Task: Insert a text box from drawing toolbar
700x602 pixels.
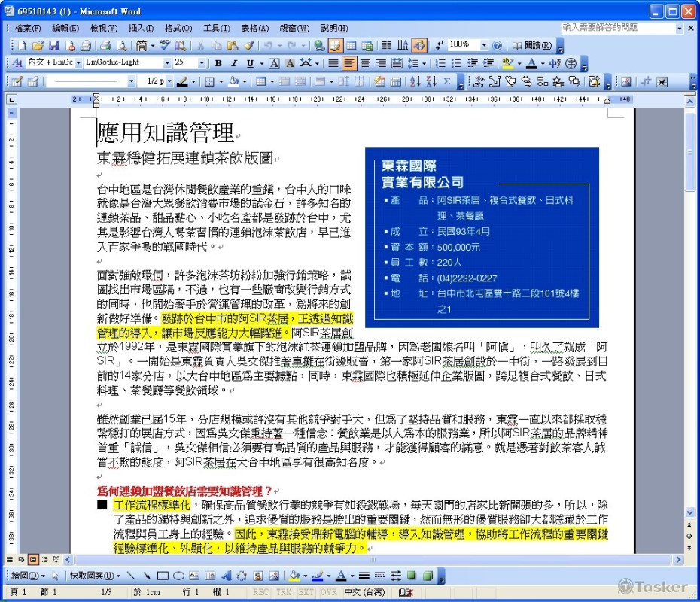Action: pyautogui.click(x=194, y=576)
